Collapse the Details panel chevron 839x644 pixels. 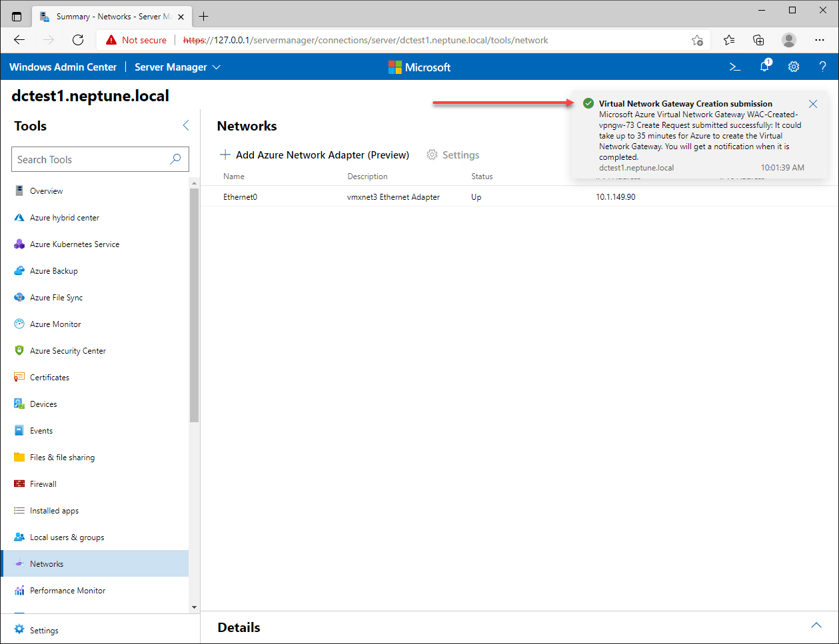pyautogui.click(x=816, y=625)
